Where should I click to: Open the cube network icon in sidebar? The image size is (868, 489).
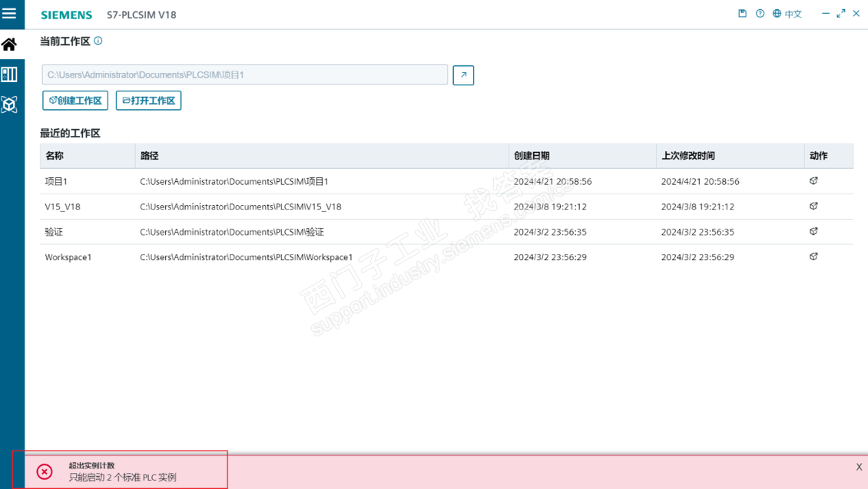coord(9,104)
